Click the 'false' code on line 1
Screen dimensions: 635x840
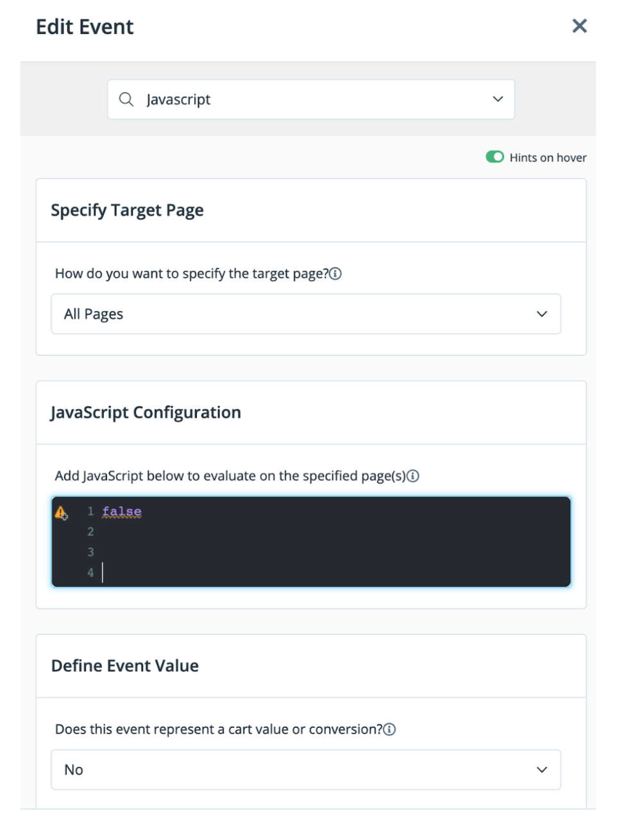122,512
